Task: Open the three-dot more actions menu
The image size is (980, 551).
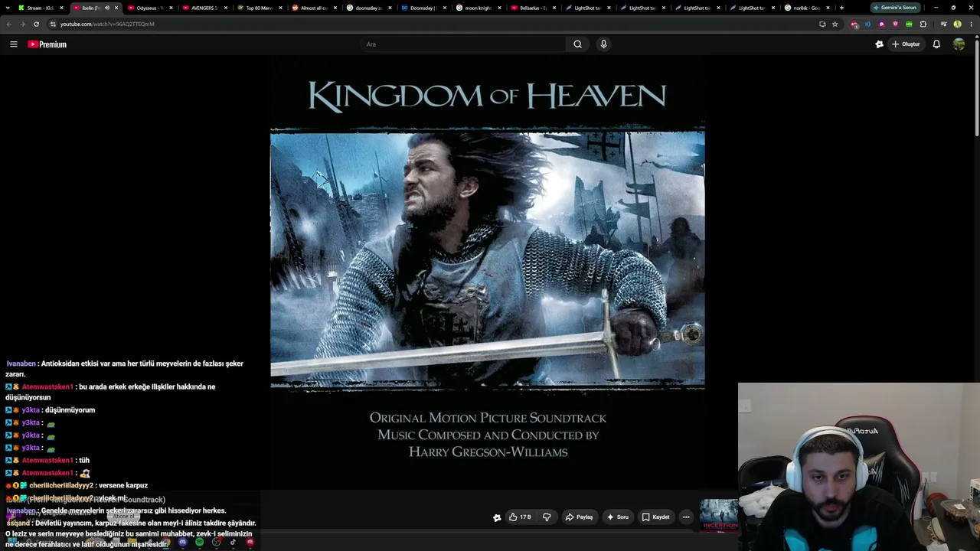Action: click(x=686, y=517)
